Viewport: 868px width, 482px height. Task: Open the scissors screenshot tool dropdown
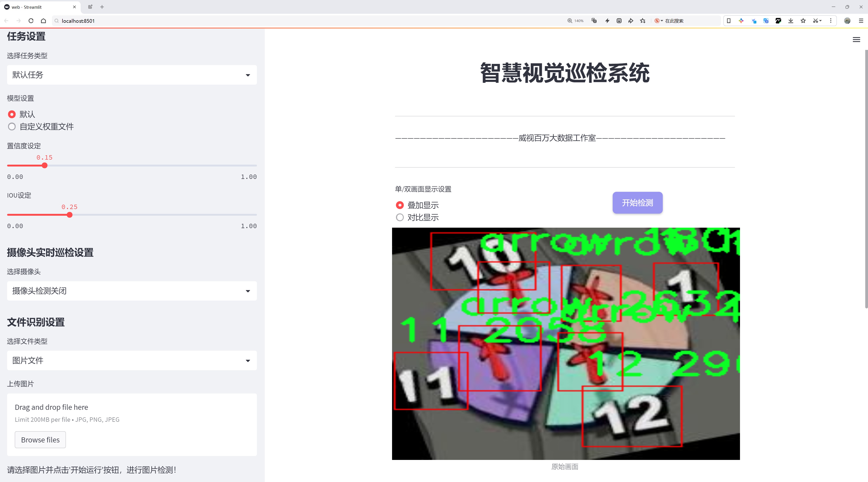click(x=817, y=20)
